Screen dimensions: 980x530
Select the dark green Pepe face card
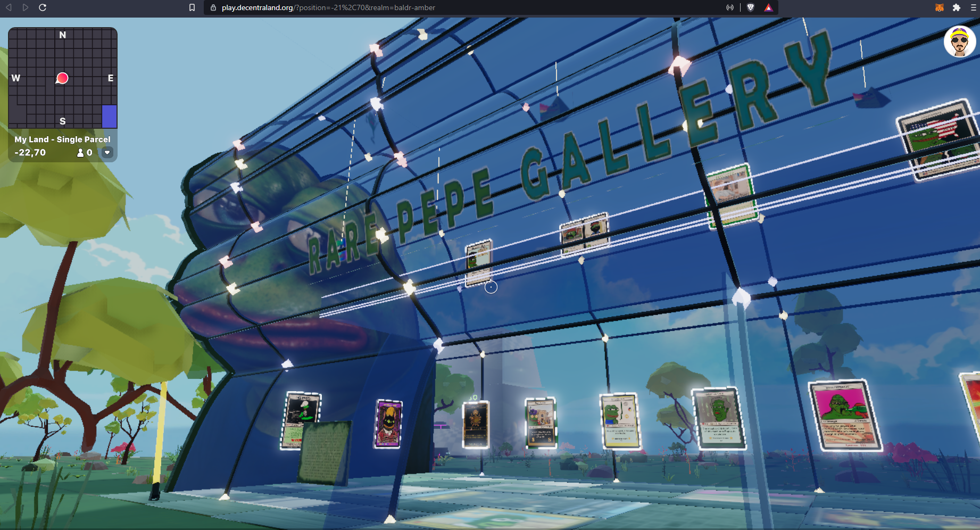click(x=718, y=419)
